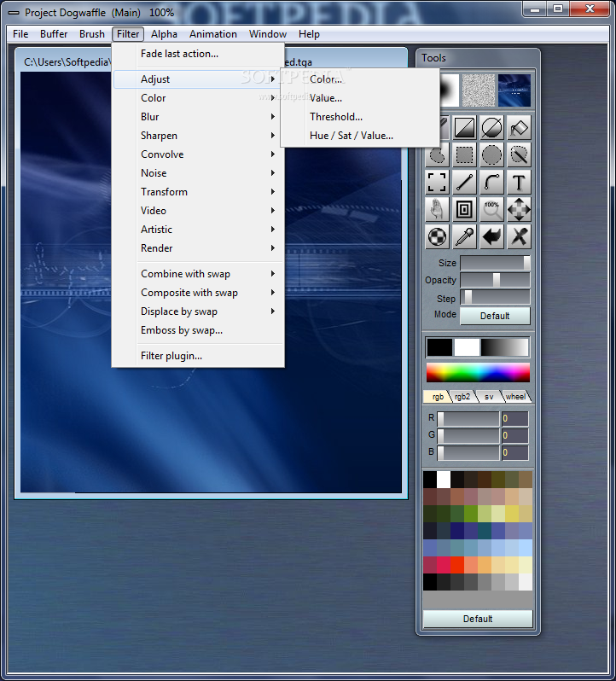Open the brush shape preview thumbnail
Image resolution: width=616 pixels, height=681 pixels.
(x=450, y=90)
